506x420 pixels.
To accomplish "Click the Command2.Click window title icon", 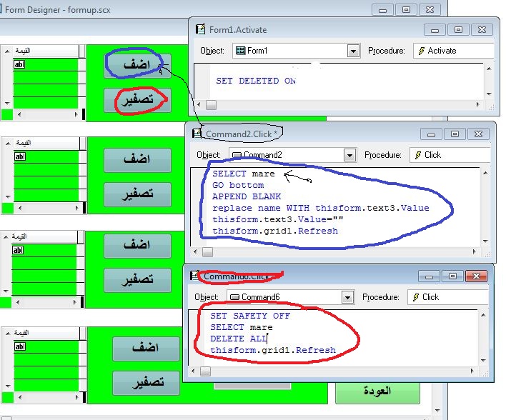I will [197, 134].
